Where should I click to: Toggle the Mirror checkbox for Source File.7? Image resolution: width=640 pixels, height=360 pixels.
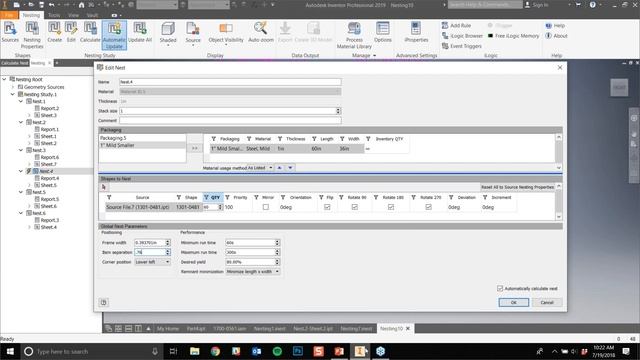click(x=266, y=207)
